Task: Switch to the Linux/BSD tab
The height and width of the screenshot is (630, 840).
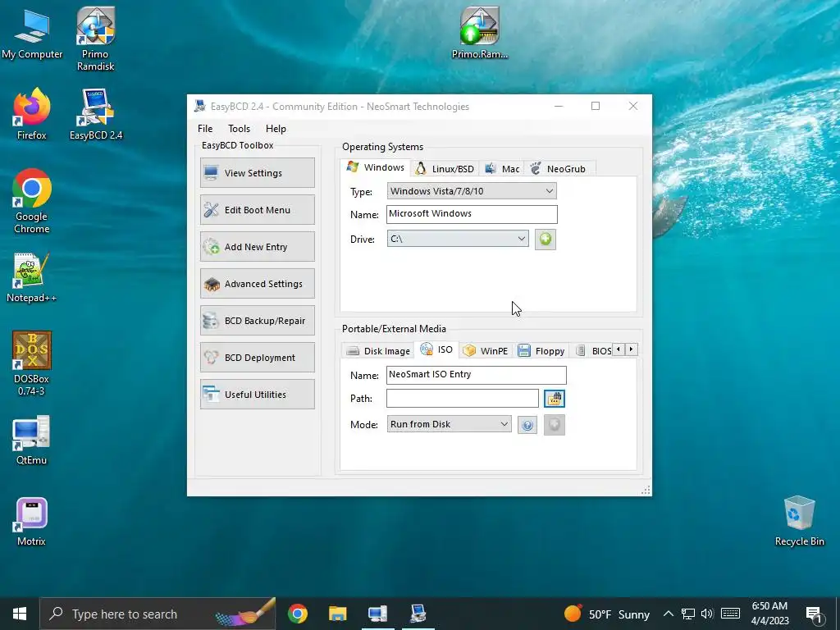Action: coord(445,169)
